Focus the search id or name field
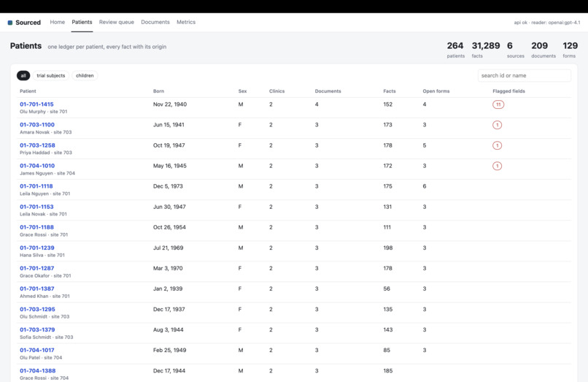The width and height of the screenshot is (588, 382). coord(525,75)
